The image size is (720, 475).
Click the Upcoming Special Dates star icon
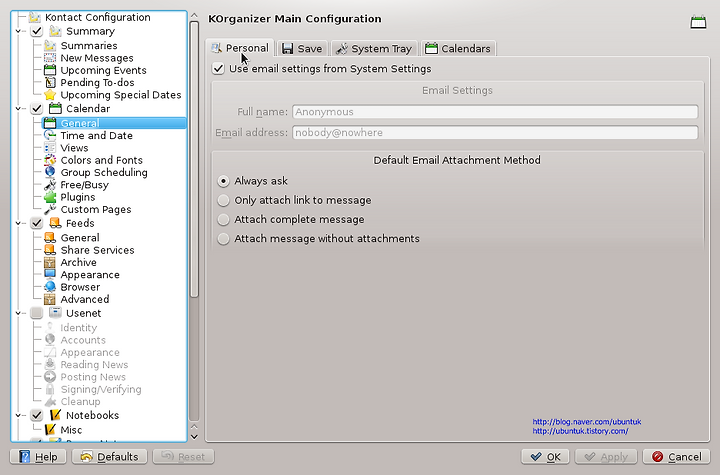pos(50,95)
